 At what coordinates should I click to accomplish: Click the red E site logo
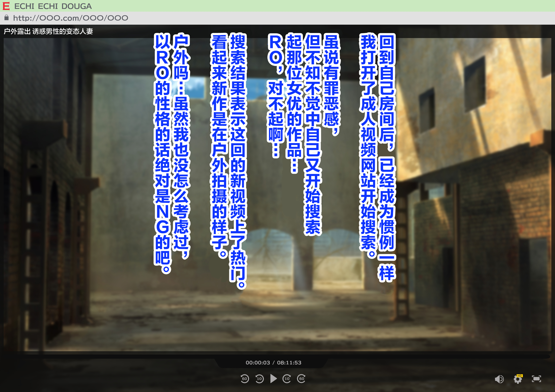pos(6,6)
